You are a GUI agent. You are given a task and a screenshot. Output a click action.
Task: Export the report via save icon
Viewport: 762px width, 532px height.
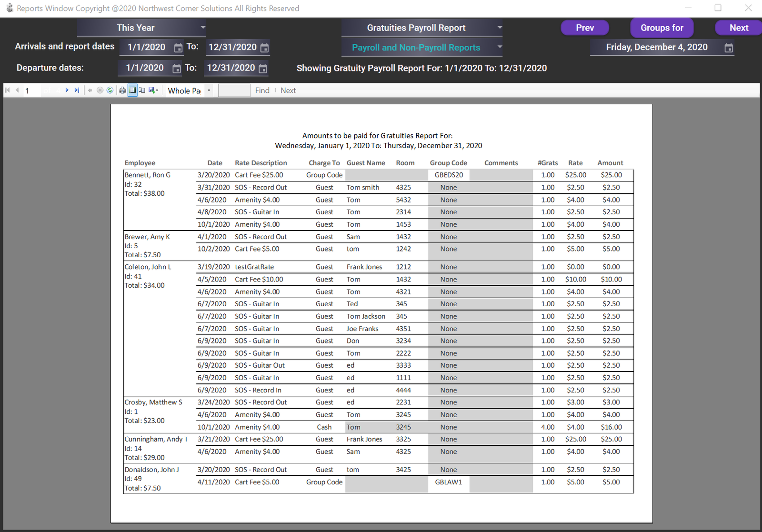click(x=150, y=90)
